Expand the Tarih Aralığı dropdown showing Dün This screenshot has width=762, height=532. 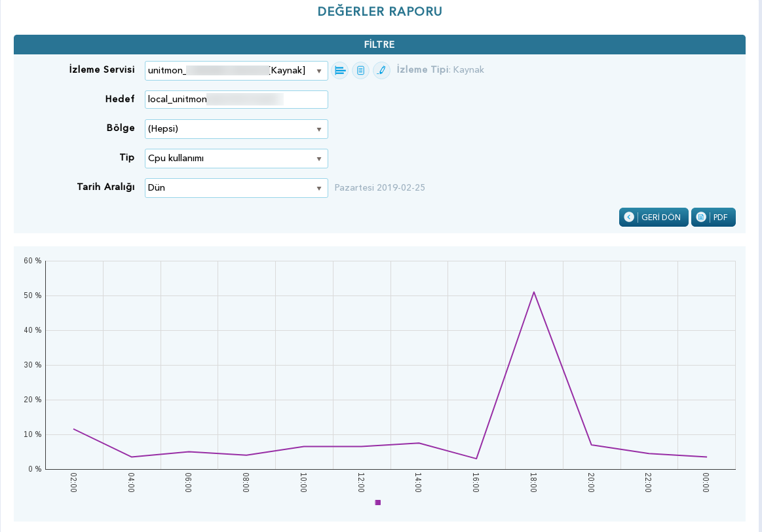click(236, 188)
